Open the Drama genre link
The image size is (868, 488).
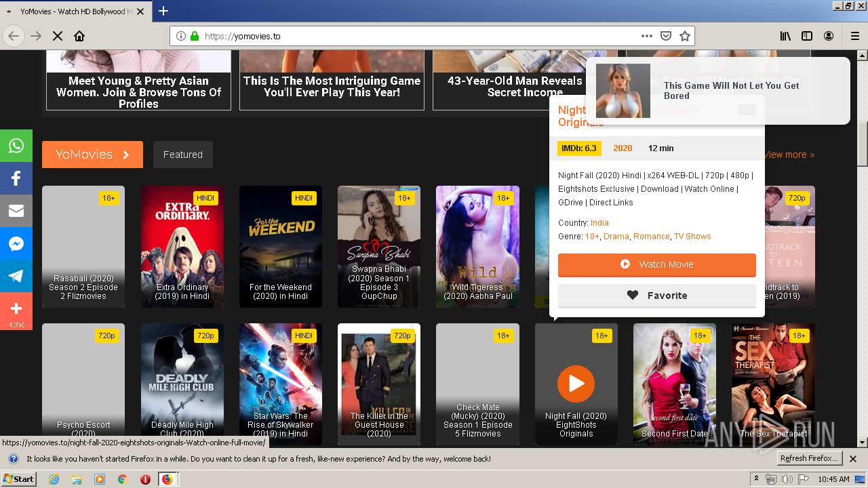point(616,237)
